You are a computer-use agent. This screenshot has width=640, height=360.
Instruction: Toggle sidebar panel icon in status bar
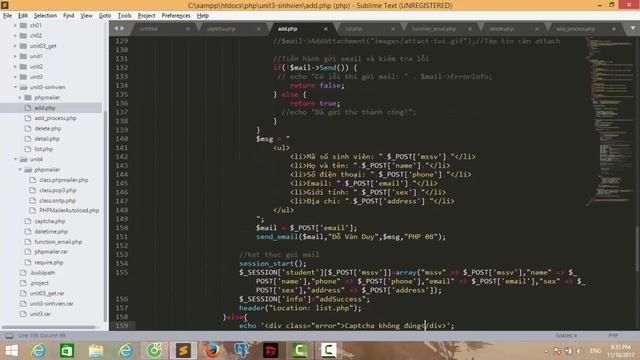pos(9,336)
